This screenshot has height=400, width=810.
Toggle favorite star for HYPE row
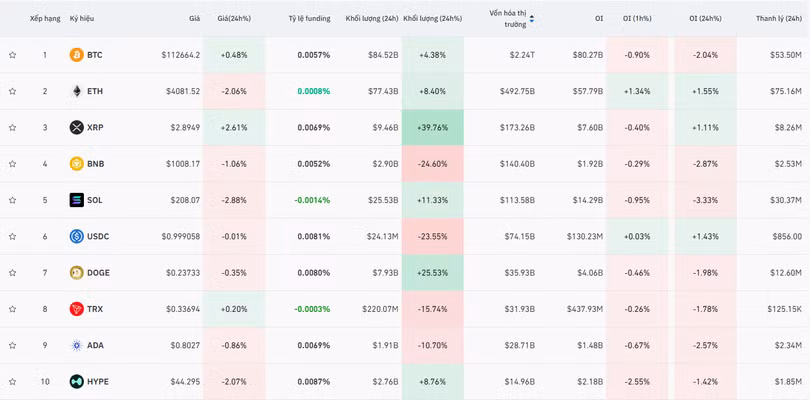[x=12, y=382]
